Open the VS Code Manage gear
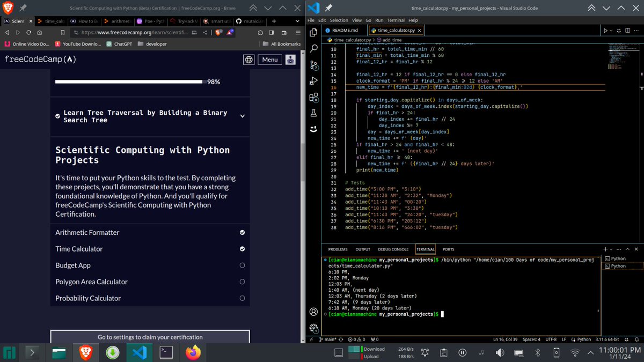Viewport: 644px width, 362px height. [x=314, y=328]
